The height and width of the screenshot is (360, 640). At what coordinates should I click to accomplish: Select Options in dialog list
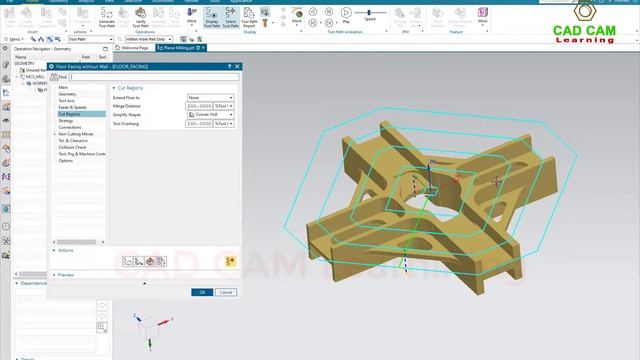pos(65,161)
